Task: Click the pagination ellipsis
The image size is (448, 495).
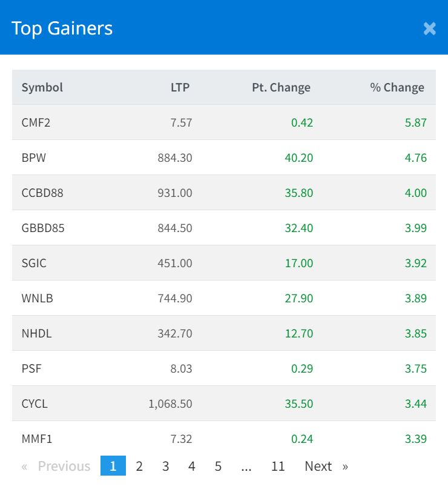Action: pos(246,466)
